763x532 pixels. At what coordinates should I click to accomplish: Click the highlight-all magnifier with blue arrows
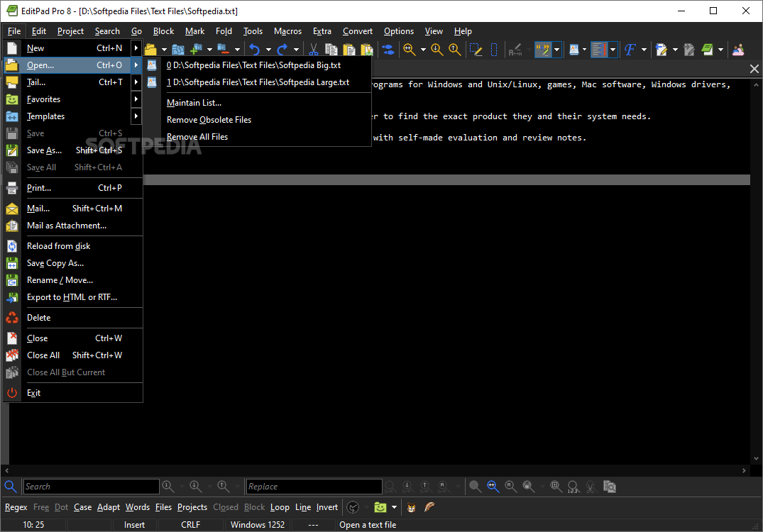(493, 487)
